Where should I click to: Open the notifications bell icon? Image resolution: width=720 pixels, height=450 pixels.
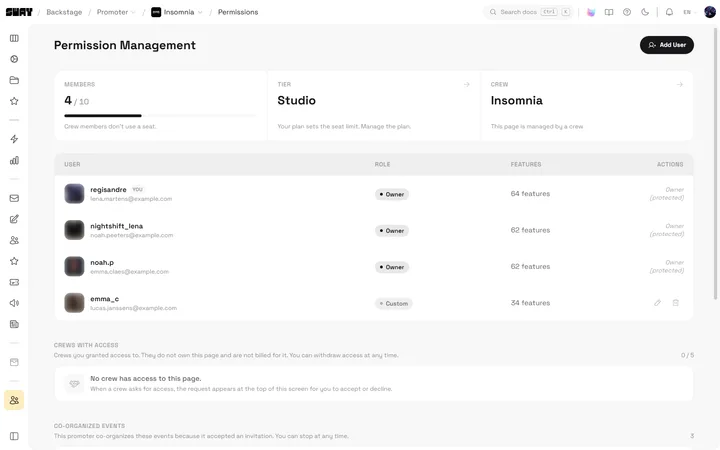click(669, 12)
